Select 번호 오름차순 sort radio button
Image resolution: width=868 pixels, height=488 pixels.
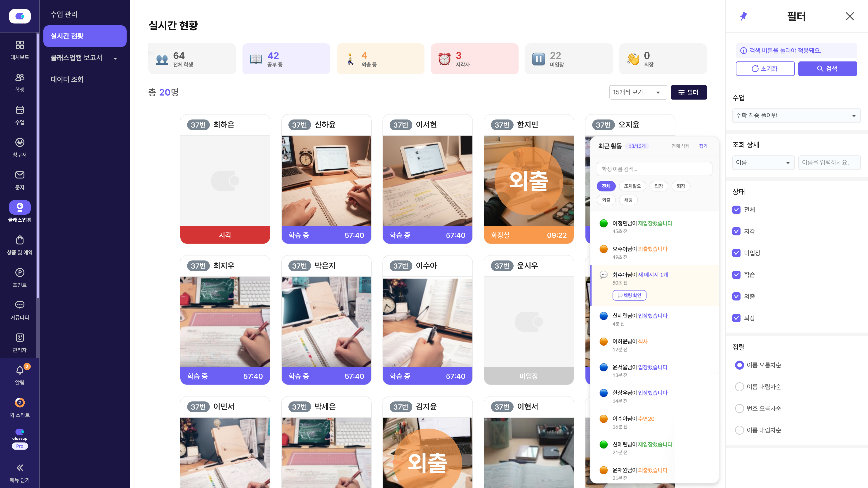(739, 408)
